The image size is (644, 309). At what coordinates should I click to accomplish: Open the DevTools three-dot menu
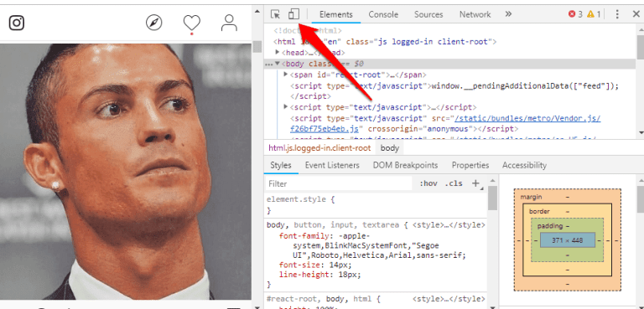tap(617, 14)
